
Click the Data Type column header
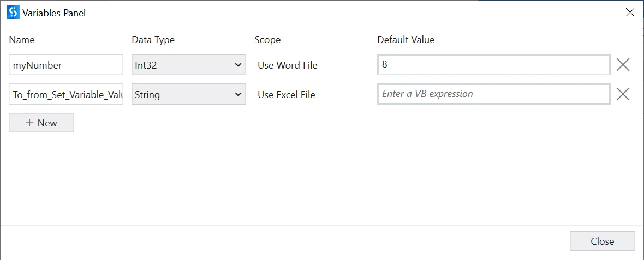tap(153, 40)
